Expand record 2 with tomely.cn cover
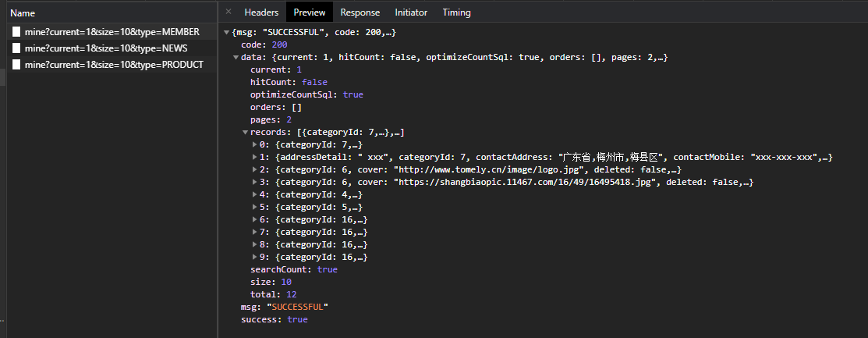The width and height of the screenshot is (868, 338). pos(255,170)
